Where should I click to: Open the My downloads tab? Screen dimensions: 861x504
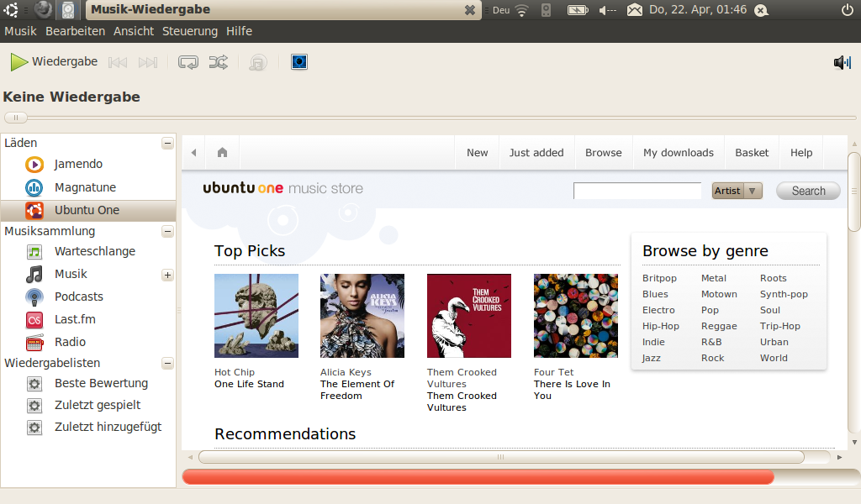tap(679, 153)
